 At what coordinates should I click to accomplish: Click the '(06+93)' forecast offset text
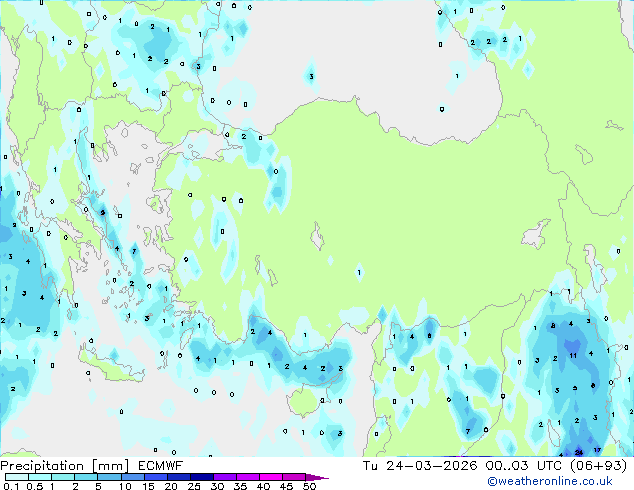(598, 466)
